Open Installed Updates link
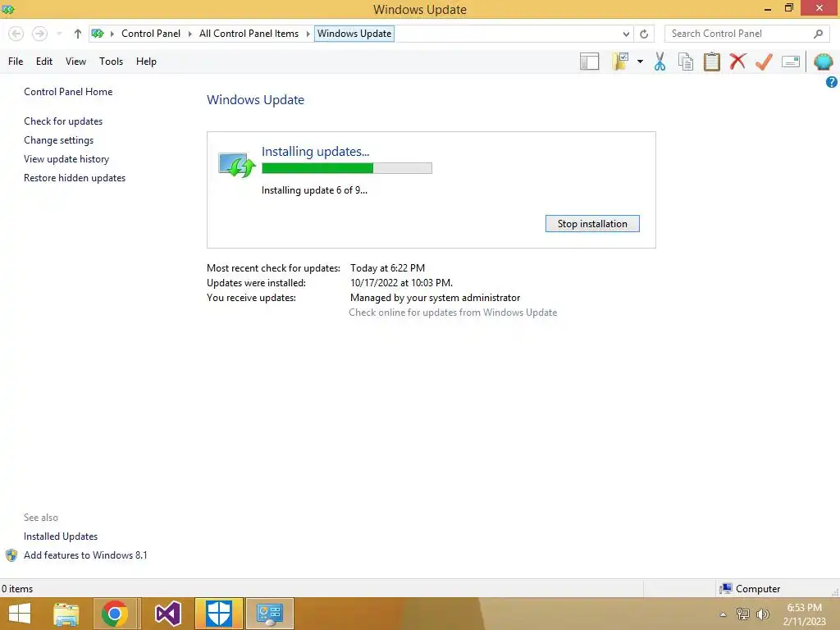This screenshot has height=630, width=840. coord(61,536)
